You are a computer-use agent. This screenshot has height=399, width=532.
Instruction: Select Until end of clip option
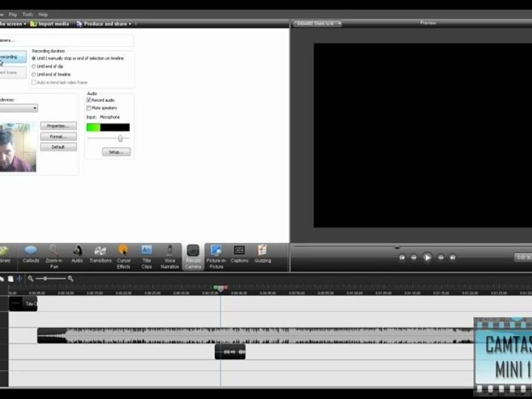(x=34, y=66)
